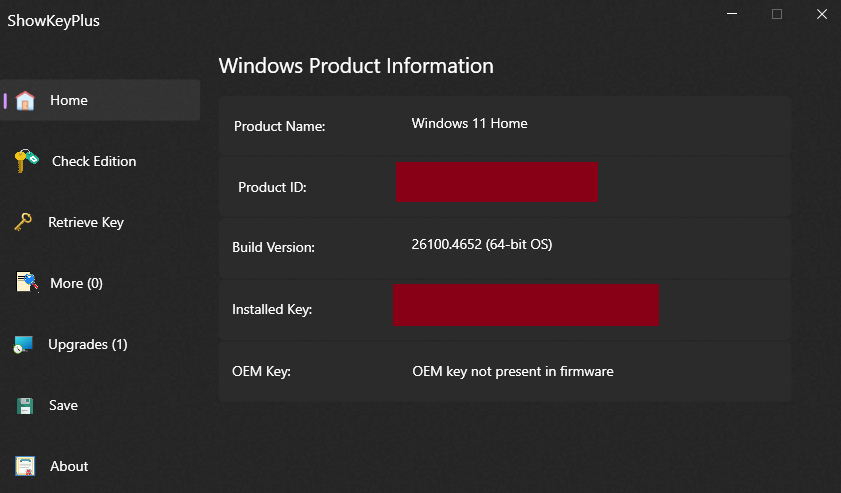Choose the Save option label
This screenshot has height=493, width=841.
click(x=63, y=406)
